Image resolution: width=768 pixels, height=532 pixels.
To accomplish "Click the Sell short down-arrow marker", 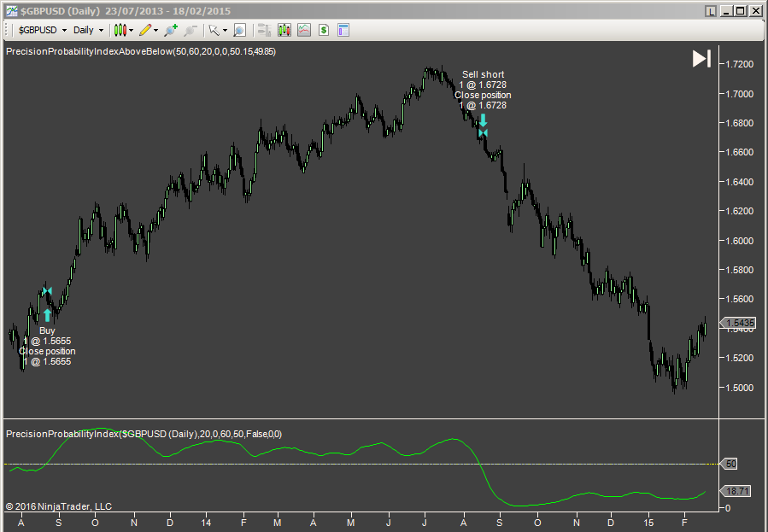I will pyautogui.click(x=483, y=120).
